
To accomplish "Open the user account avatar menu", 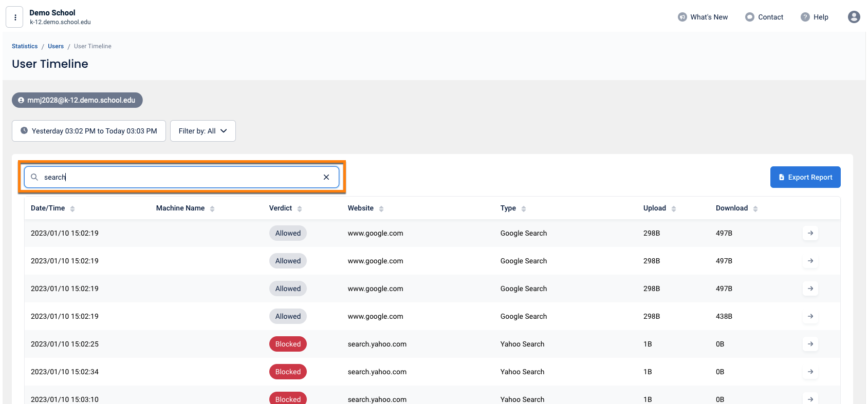I will 854,17.
